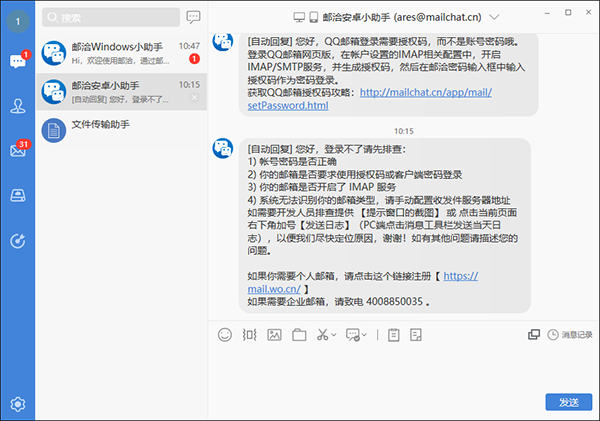Pop out the chat window icon

[x=534, y=335]
